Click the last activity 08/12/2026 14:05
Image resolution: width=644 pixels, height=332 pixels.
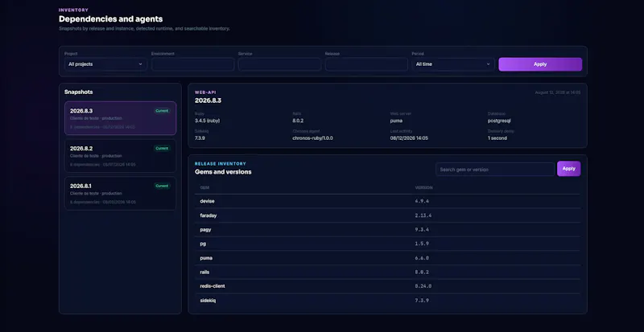point(409,138)
